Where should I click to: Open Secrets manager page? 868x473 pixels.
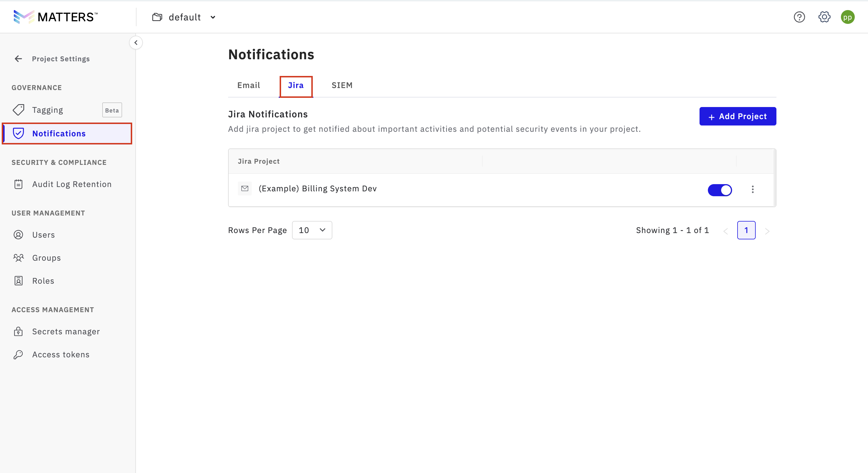(66, 332)
